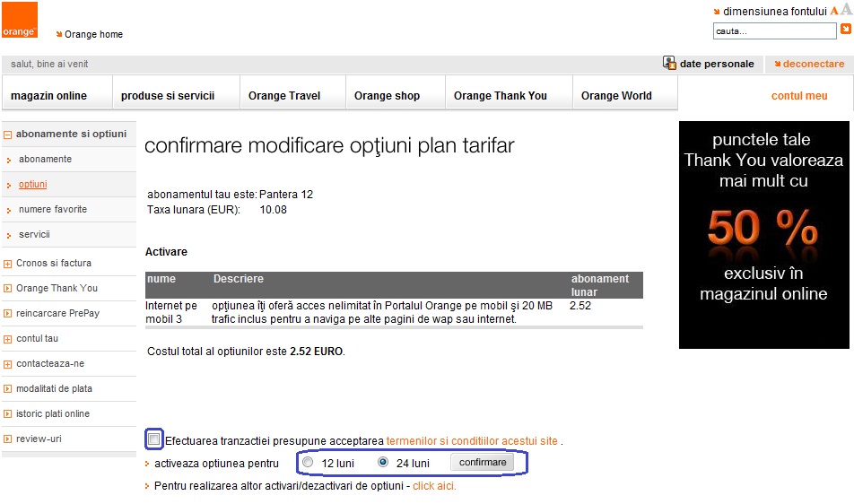Open Orange Thank You in the sidebar
This screenshot has width=854, height=504.
pos(57,288)
